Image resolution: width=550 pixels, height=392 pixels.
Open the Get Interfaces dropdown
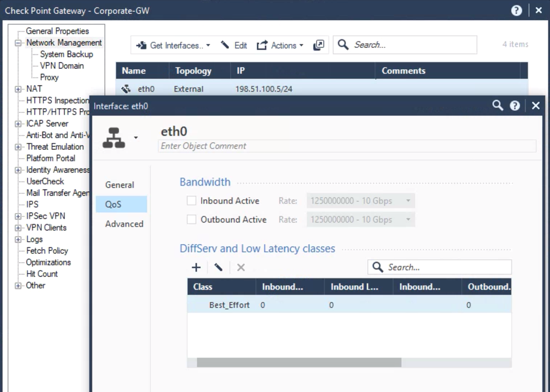[173, 45]
